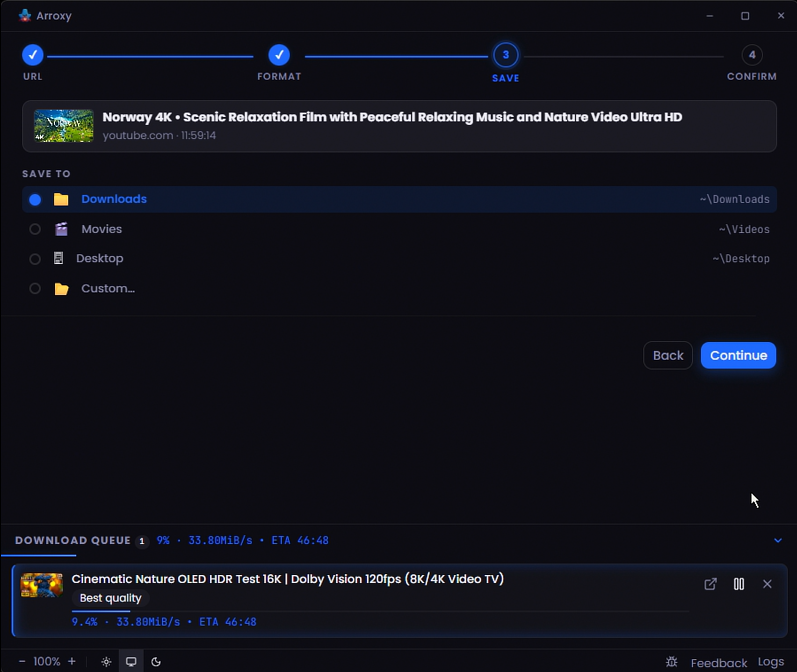
Task: Choose the Downloads label
Action: [114, 199]
